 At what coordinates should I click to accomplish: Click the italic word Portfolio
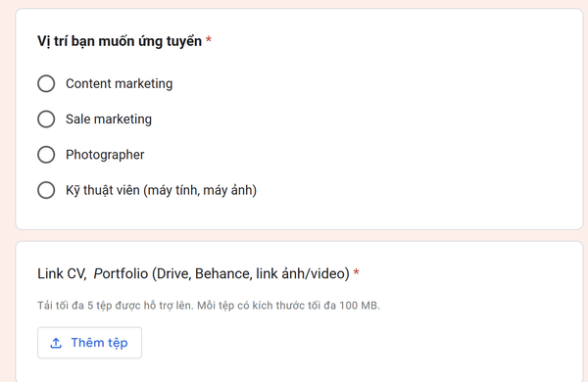pos(121,273)
